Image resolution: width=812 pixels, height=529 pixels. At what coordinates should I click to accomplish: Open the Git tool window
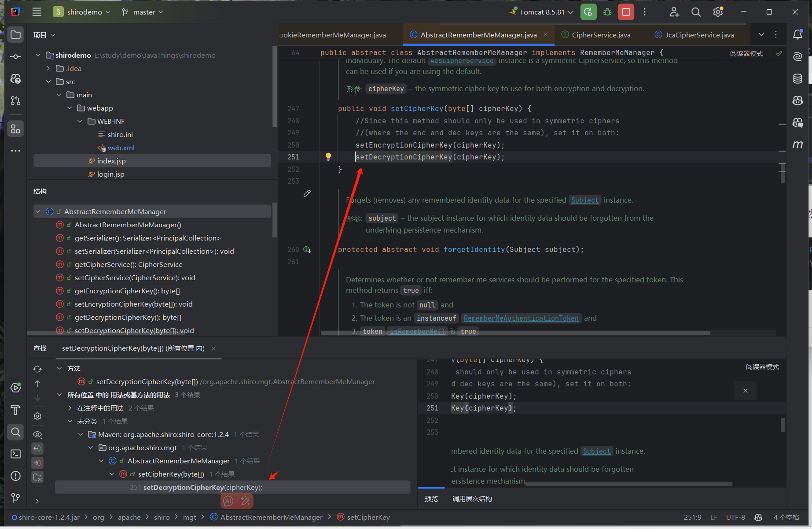tap(16, 497)
